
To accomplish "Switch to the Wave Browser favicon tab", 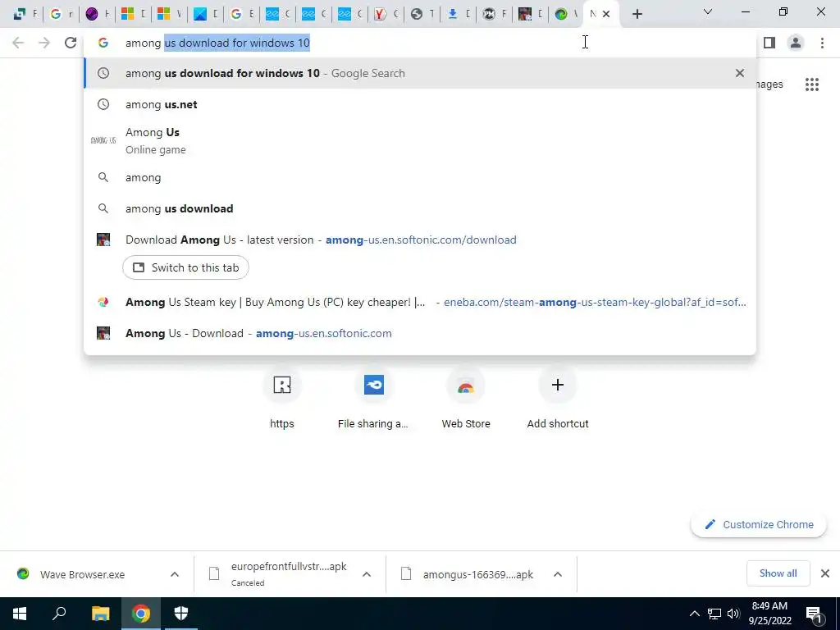I will (565, 14).
